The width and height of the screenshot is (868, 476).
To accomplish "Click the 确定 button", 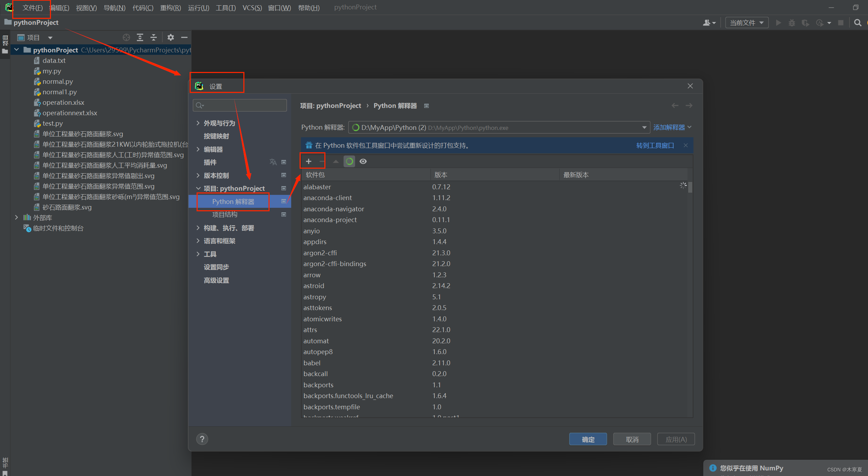I will point(588,439).
